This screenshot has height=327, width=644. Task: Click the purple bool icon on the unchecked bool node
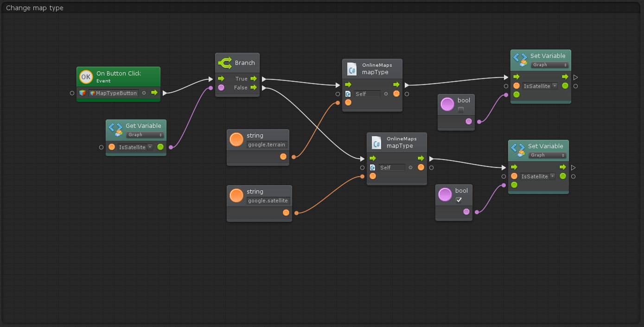(x=447, y=104)
